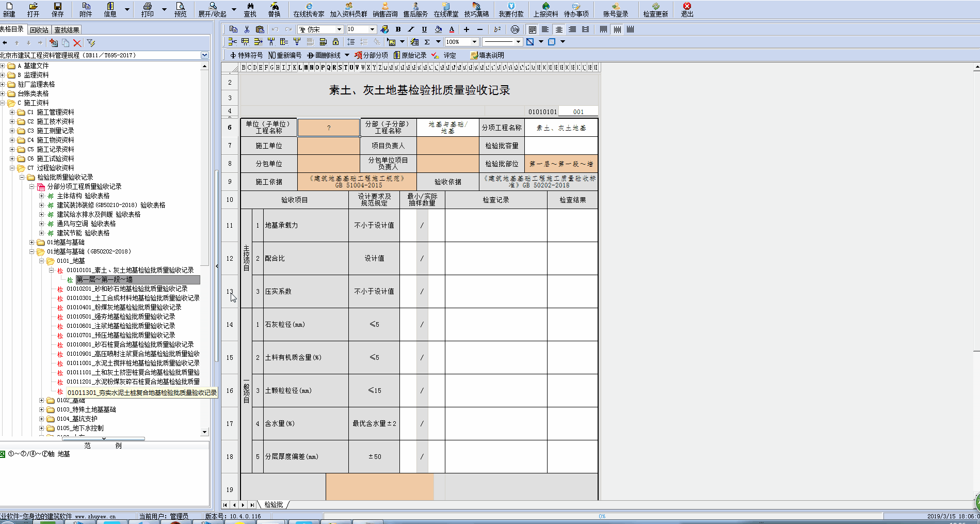
Task: Click the Σ sum icon
Action: click(x=427, y=42)
